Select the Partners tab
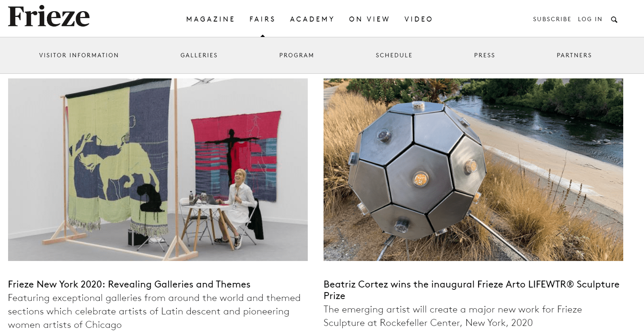The height and width of the screenshot is (334, 644). coord(574,55)
